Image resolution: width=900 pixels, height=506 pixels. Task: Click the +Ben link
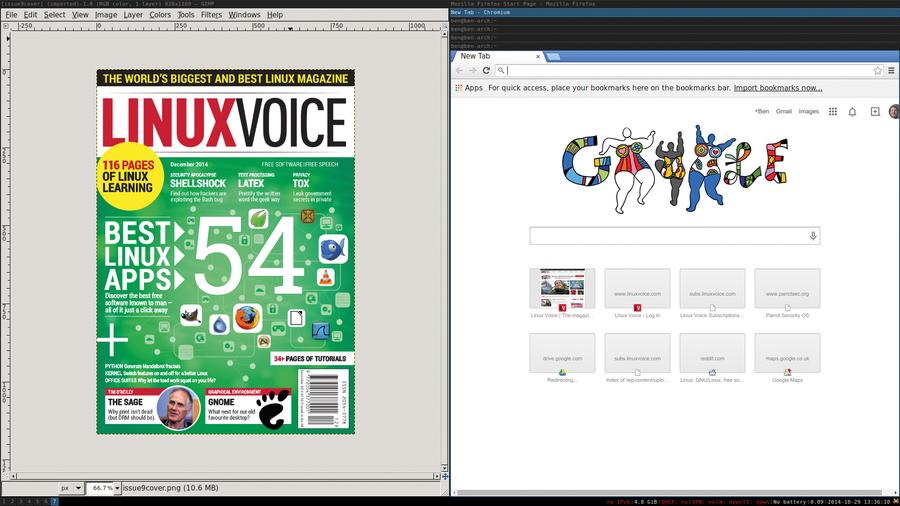(762, 111)
